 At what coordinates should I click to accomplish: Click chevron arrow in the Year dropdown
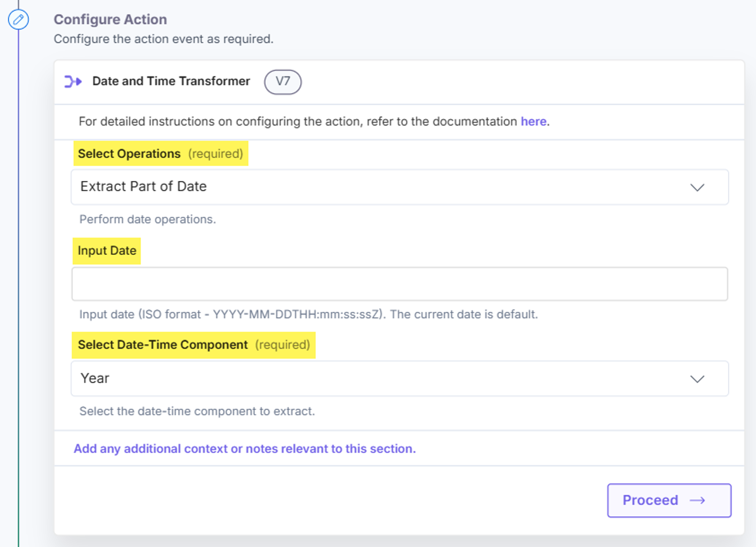tap(697, 379)
